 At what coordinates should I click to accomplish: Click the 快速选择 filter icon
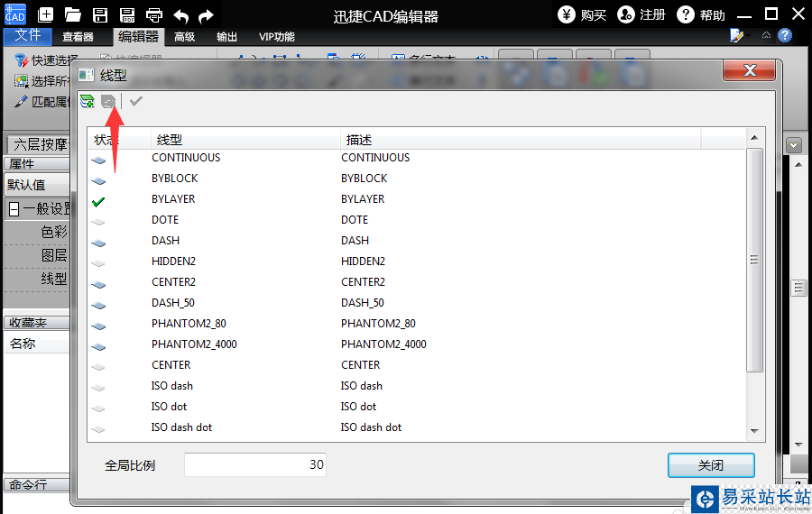coord(22,60)
